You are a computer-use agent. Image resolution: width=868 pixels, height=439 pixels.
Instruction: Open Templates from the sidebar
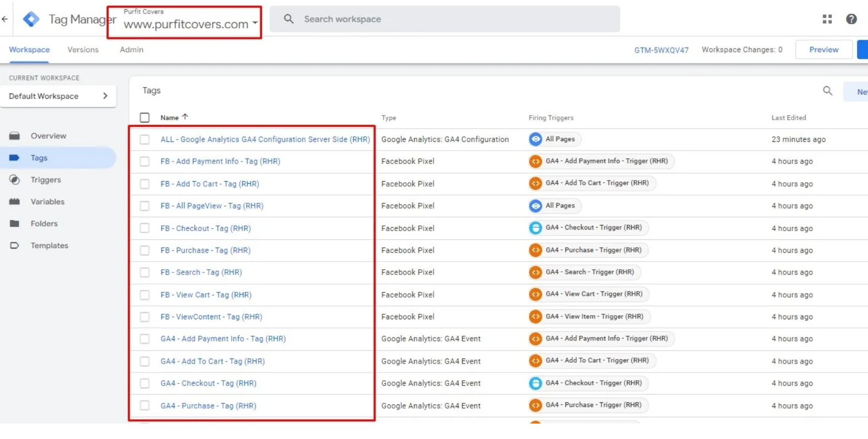(x=49, y=246)
